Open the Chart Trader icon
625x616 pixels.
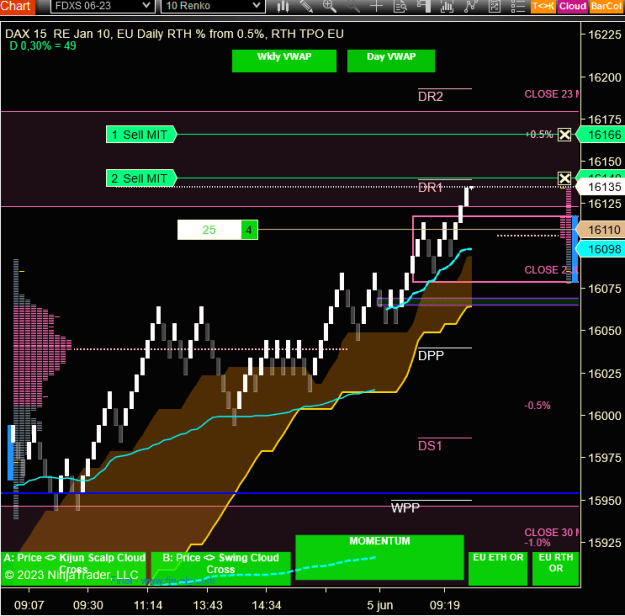point(423,6)
